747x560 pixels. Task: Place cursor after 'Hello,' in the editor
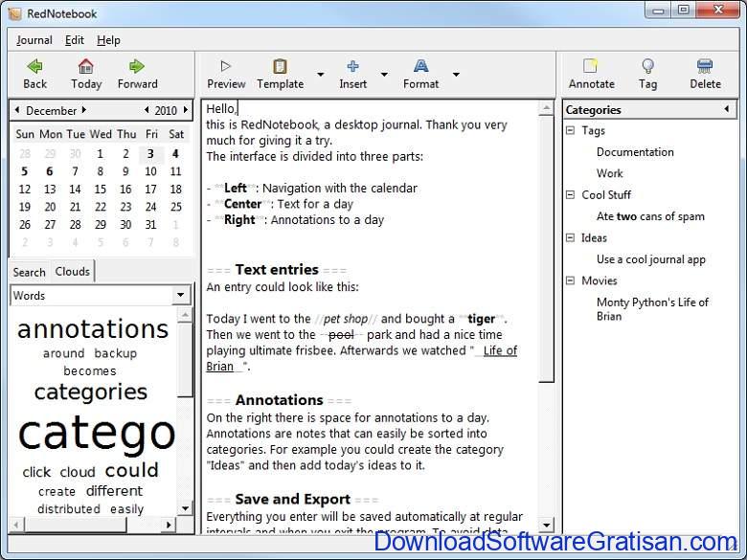click(237, 108)
